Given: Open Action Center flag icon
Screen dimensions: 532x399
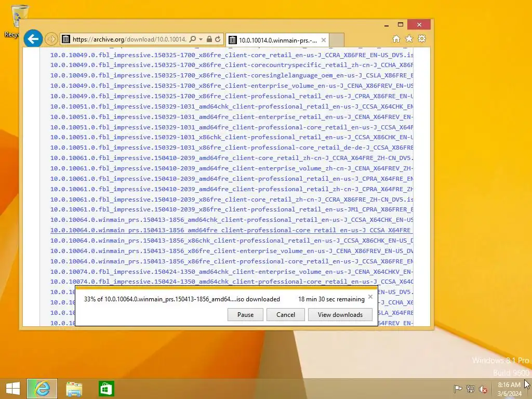Looking at the screenshot, I should pos(458,389).
